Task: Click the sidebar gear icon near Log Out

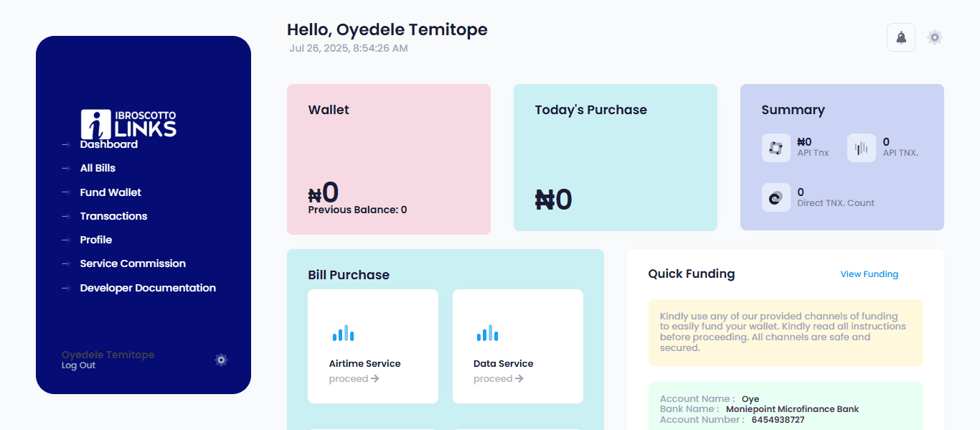Action: point(221,360)
